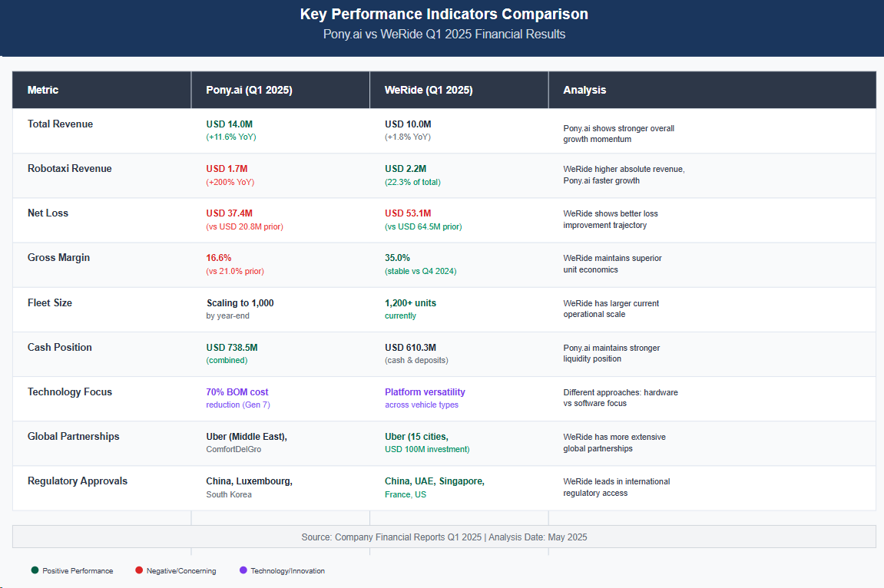Click the analysis "Different approaches: hardware vs software focus"
This screenshot has height=588, width=884.
pyautogui.click(x=621, y=398)
